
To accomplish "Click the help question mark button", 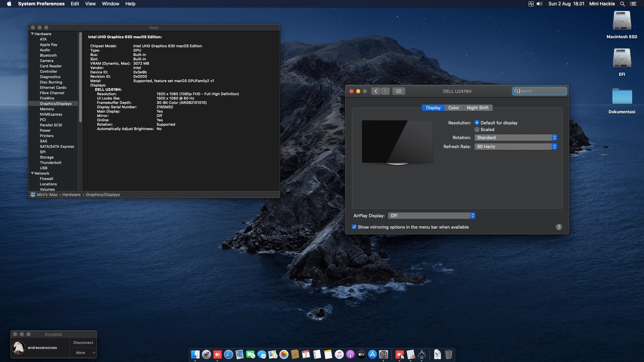I will point(558,227).
